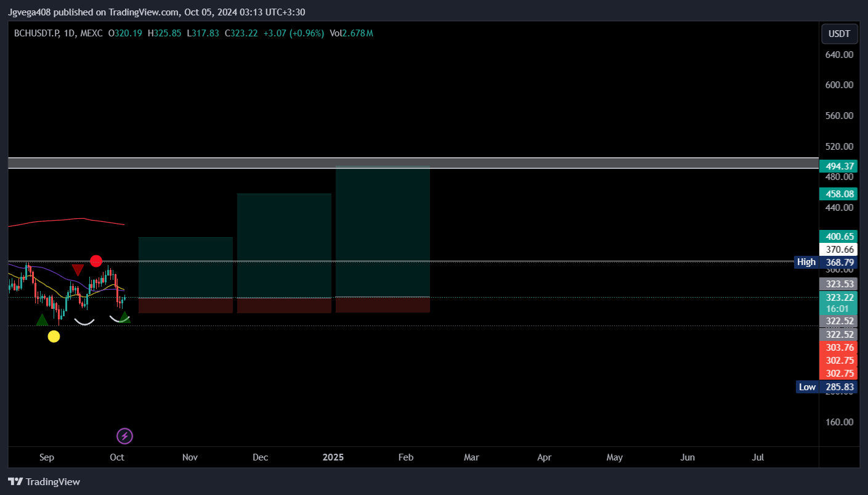868x495 pixels.
Task: Click the High 368.79 label
Action: point(826,262)
